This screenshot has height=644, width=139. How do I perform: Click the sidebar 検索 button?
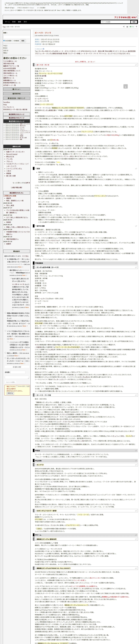coord(23,41)
